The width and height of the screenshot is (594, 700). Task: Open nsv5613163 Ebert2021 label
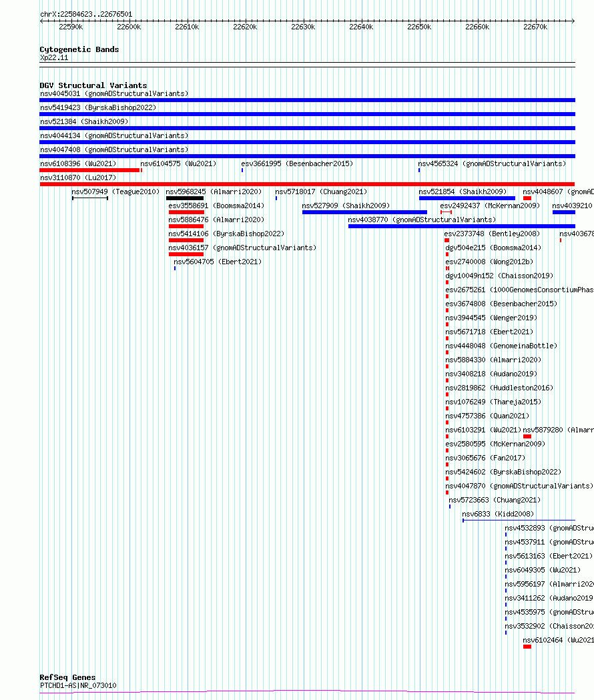pyautogui.click(x=549, y=556)
